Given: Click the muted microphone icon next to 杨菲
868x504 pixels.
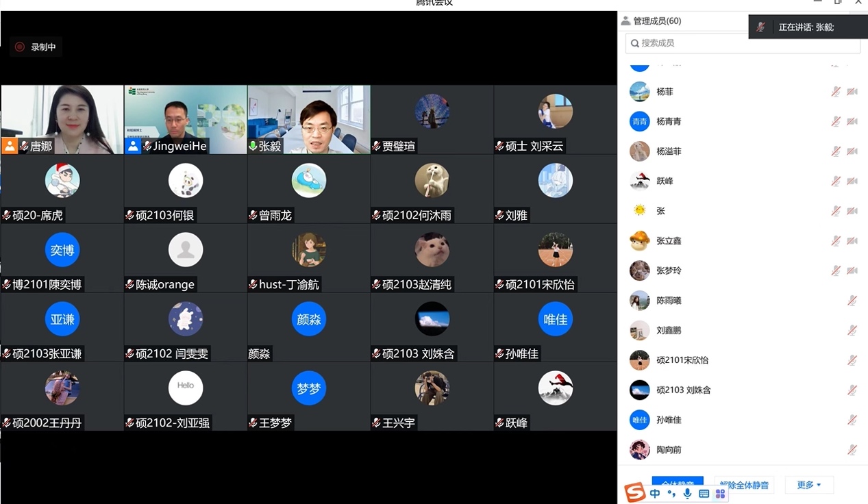Looking at the screenshot, I should click(x=836, y=92).
